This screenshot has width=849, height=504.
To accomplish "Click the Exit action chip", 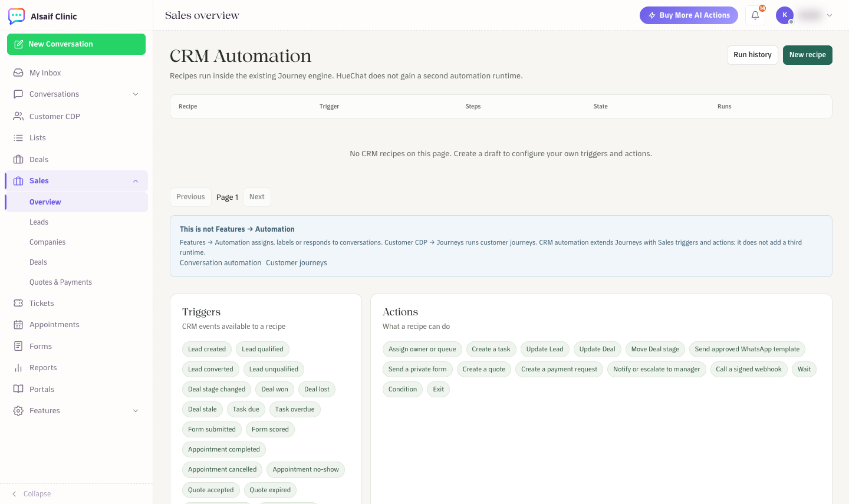I will coord(439,389).
